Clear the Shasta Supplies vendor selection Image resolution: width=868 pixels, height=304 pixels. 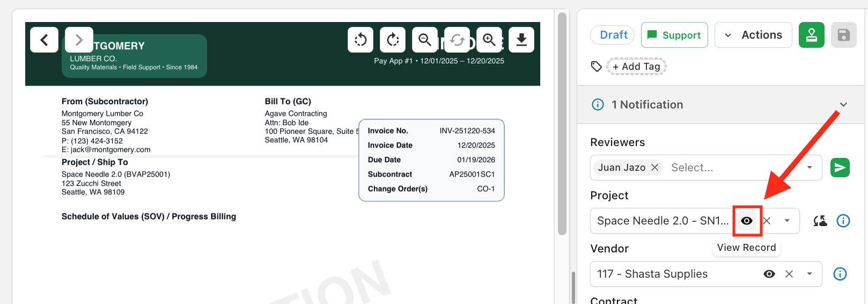coord(789,274)
